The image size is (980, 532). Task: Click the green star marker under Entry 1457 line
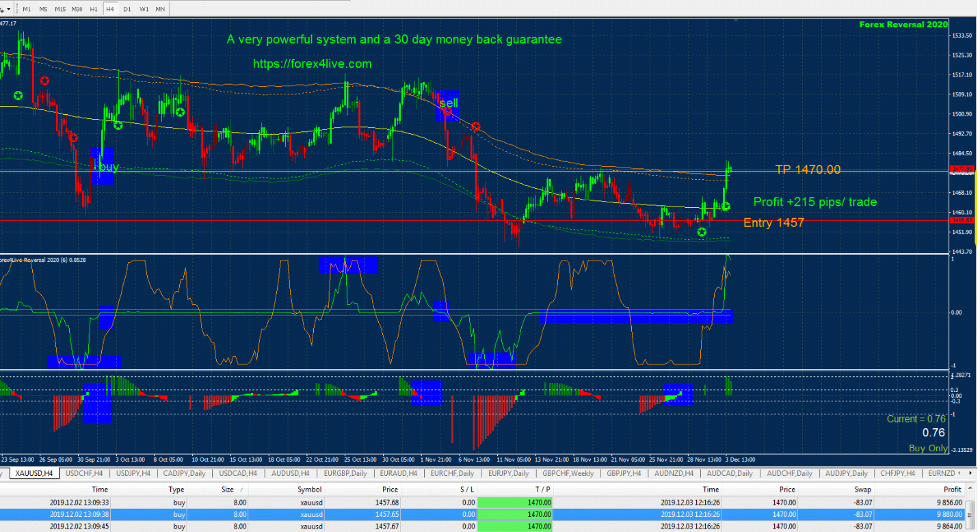[x=702, y=232]
